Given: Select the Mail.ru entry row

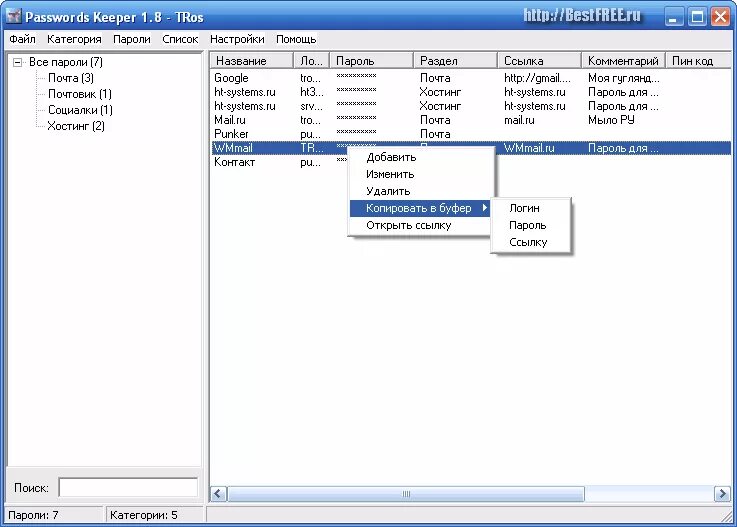Looking at the screenshot, I should point(471,120).
